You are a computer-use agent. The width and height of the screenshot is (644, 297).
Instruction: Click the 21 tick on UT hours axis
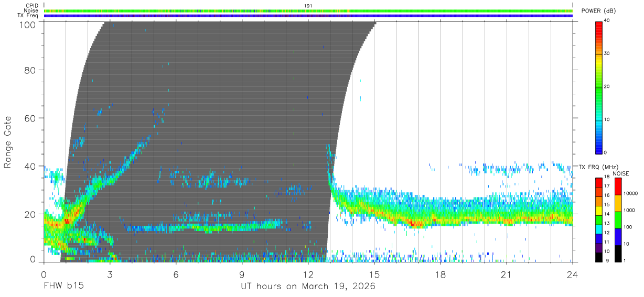tap(507, 274)
